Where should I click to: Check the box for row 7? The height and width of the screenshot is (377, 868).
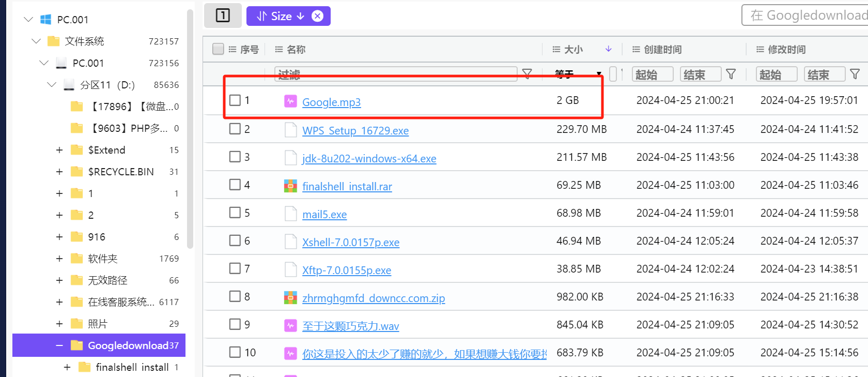pos(235,268)
